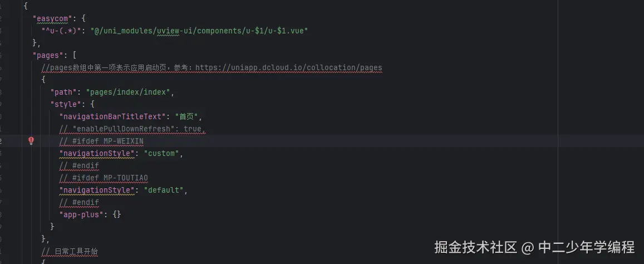644x264 pixels.
Task: Click the "pages/index/index" value
Action: click(128, 92)
